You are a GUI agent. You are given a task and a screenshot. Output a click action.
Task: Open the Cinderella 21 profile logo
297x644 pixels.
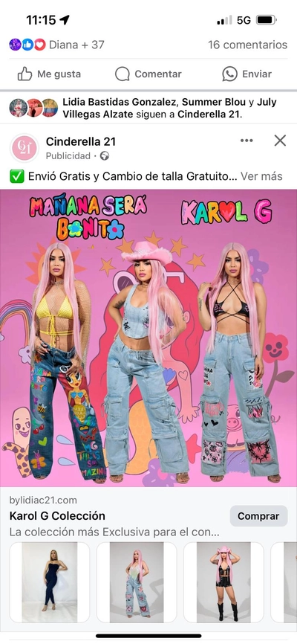25,148
